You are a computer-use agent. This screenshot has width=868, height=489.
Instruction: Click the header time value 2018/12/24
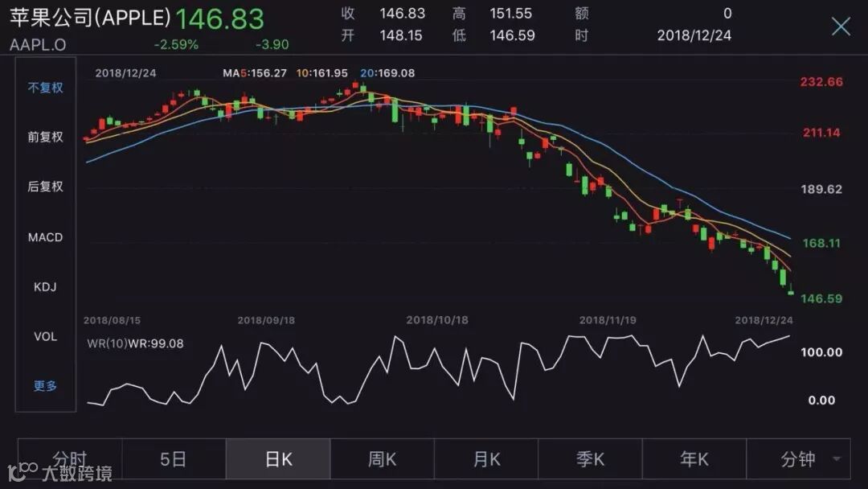694,35
